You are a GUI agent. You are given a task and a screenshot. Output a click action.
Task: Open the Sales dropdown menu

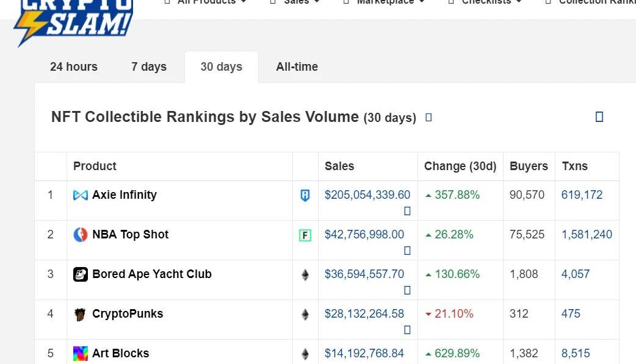(296, 2)
